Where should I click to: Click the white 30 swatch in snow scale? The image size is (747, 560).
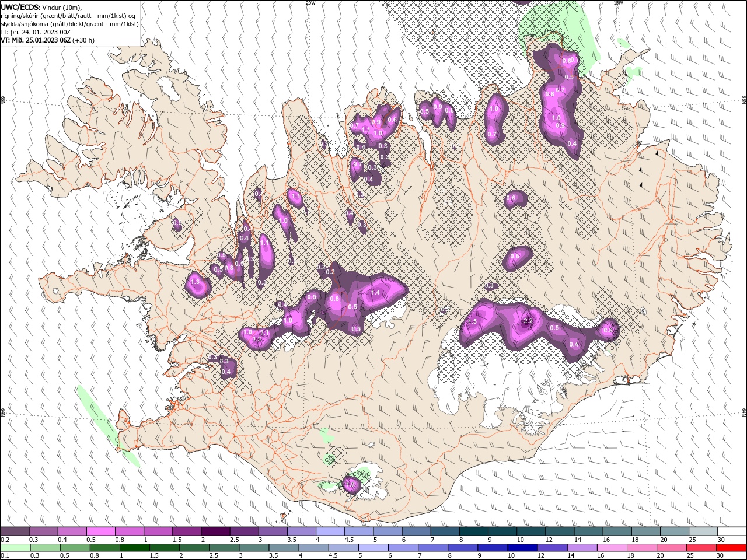click(x=732, y=531)
